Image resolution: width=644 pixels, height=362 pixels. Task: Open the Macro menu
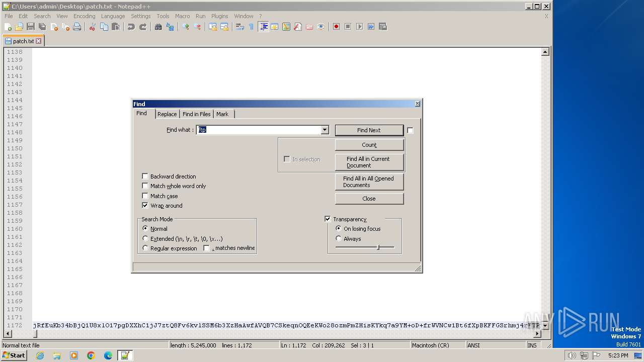[182, 16]
